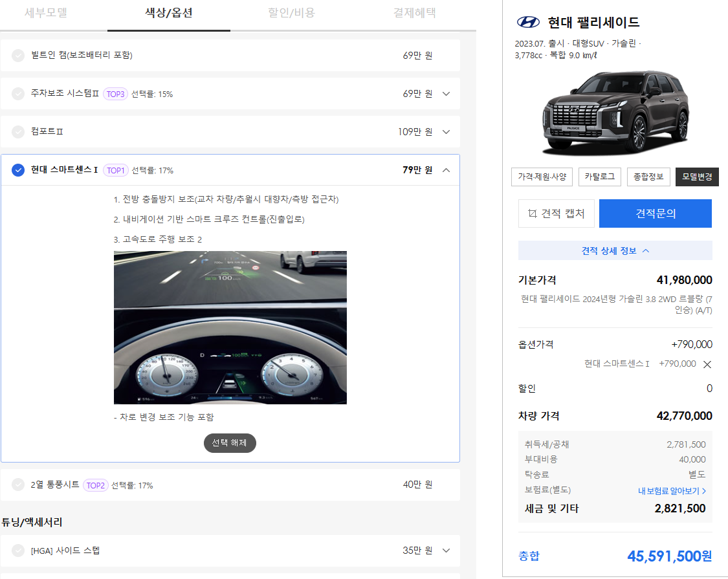Switch to the 세부모델 tab
Screen dimensions: 728x579
pyautogui.click(x=46, y=14)
